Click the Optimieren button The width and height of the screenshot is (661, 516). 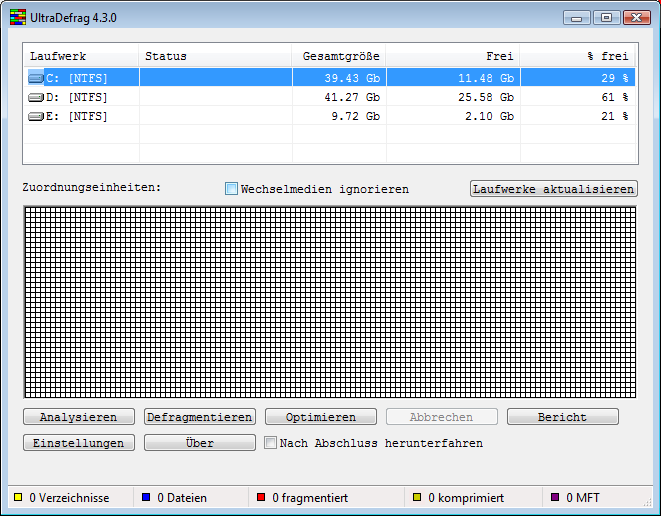(321, 417)
